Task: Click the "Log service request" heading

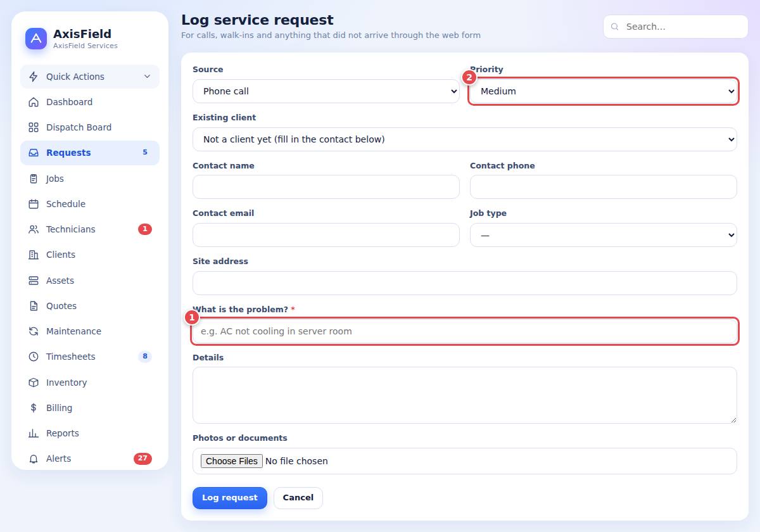Action: click(257, 20)
